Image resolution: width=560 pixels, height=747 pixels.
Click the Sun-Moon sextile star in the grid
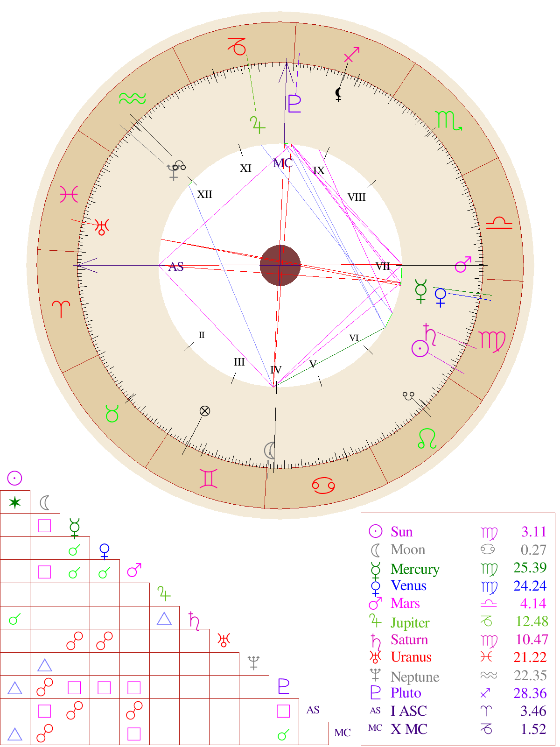15,502
